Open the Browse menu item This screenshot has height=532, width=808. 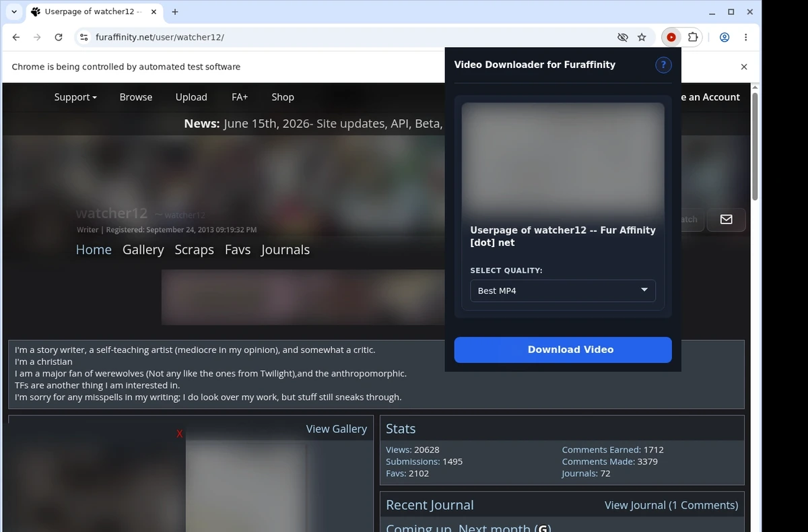pos(136,97)
